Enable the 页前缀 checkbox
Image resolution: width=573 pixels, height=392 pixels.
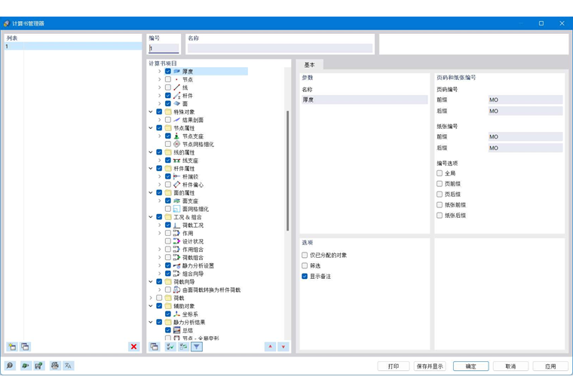(440, 184)
